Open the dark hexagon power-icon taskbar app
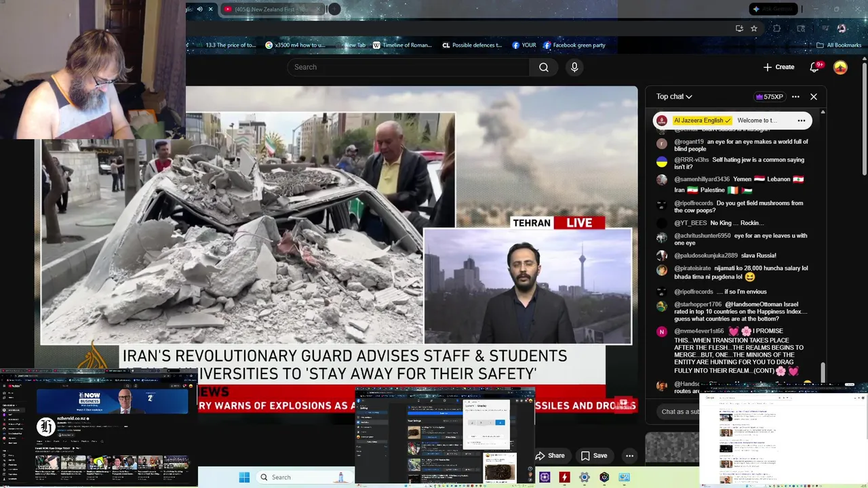The image size is (868, 488). point(604,477)
